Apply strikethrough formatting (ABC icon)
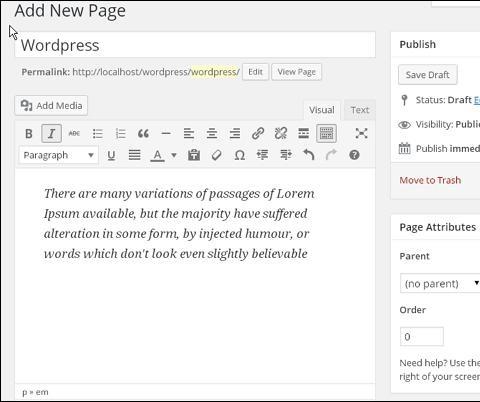Image resolution: width=480 pixels, height=402 pixels. [74, 134]
